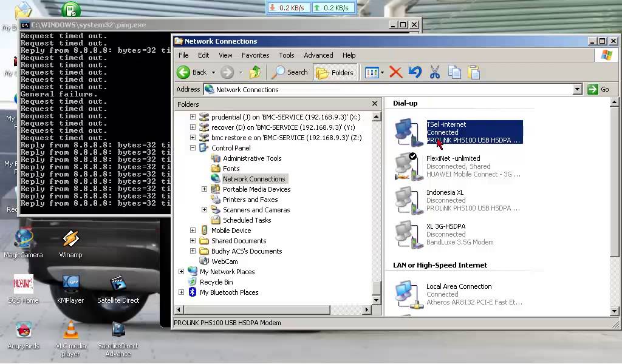Open the Back button history dropdown arrow
This screenshot has height=364, width=622.
213,72
